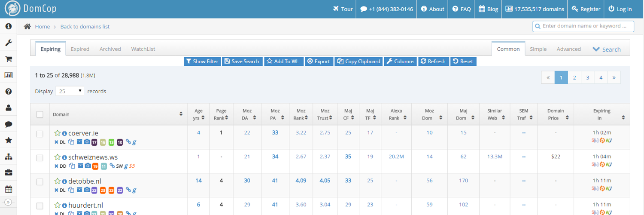Focus the domain name search field
The image size is (644, 215).
583,26
